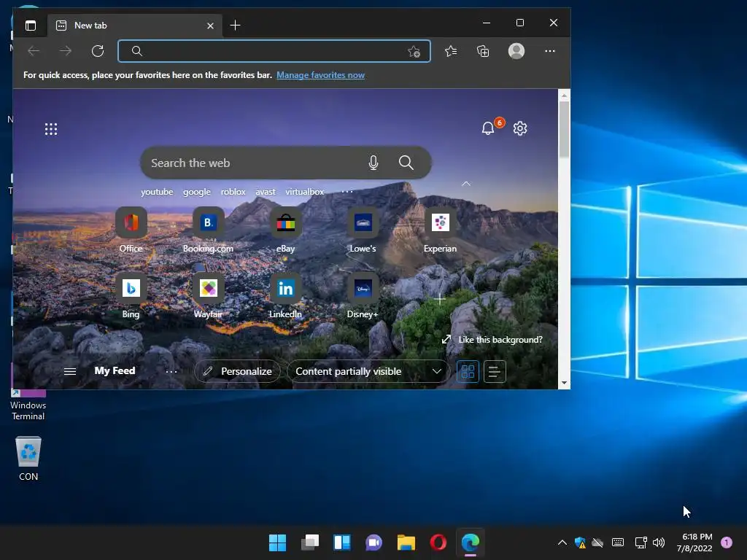Open the vertical tabs menu icon

31,26
